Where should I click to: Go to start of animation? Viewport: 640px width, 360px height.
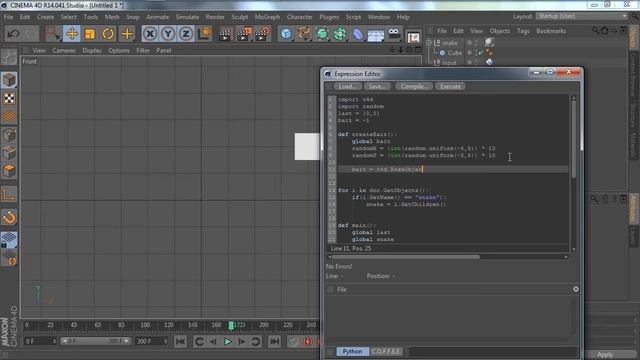point(180,342)
